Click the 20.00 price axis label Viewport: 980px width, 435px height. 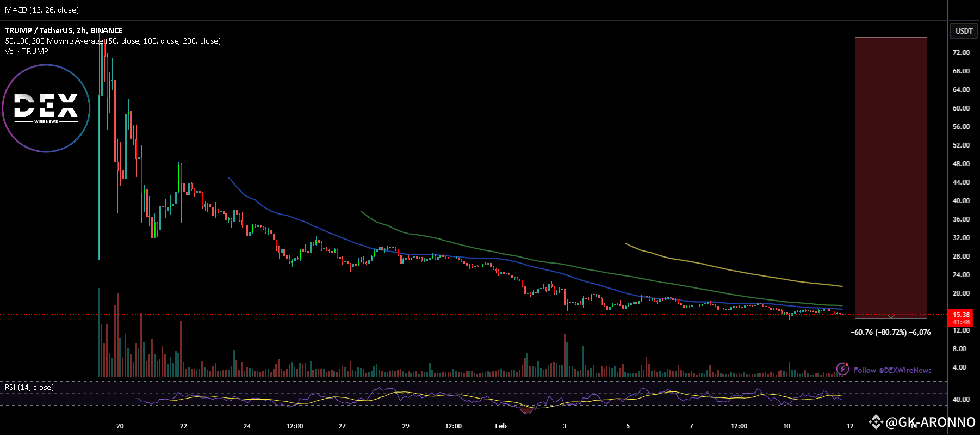click(961, 293)
